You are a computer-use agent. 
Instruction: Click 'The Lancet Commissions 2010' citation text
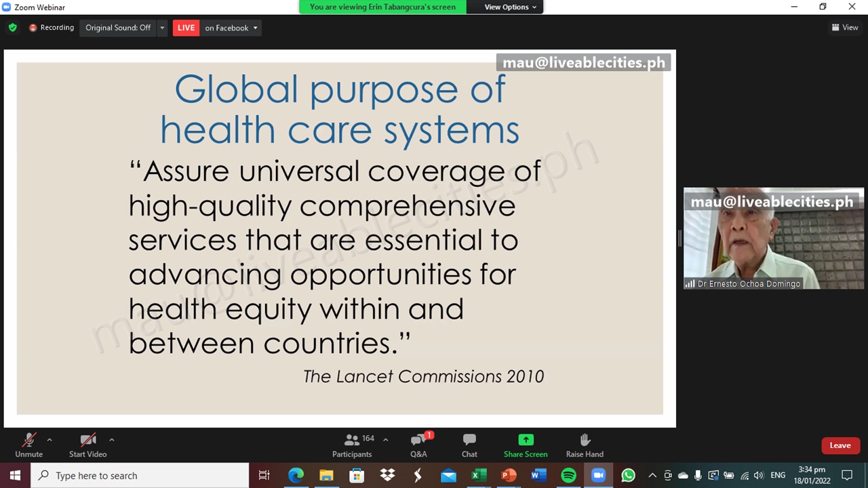coord(423,376)
